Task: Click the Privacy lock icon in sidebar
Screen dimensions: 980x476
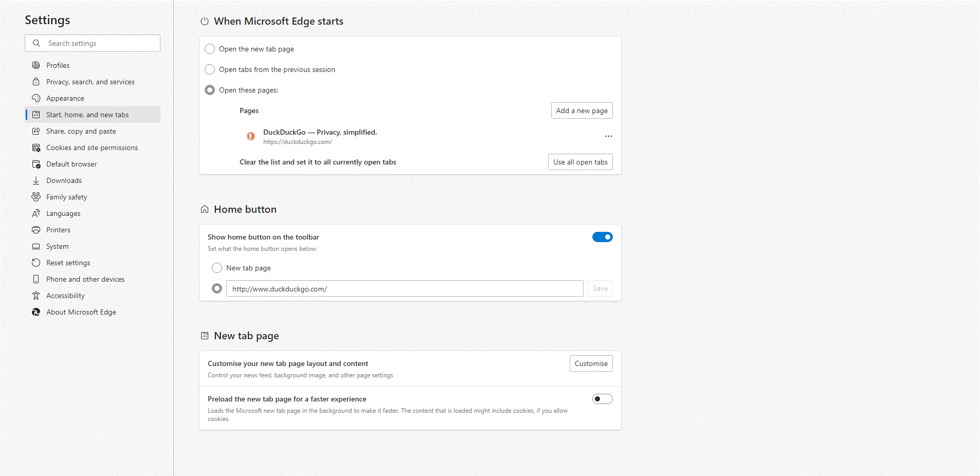Action: [x=36, y=82]
